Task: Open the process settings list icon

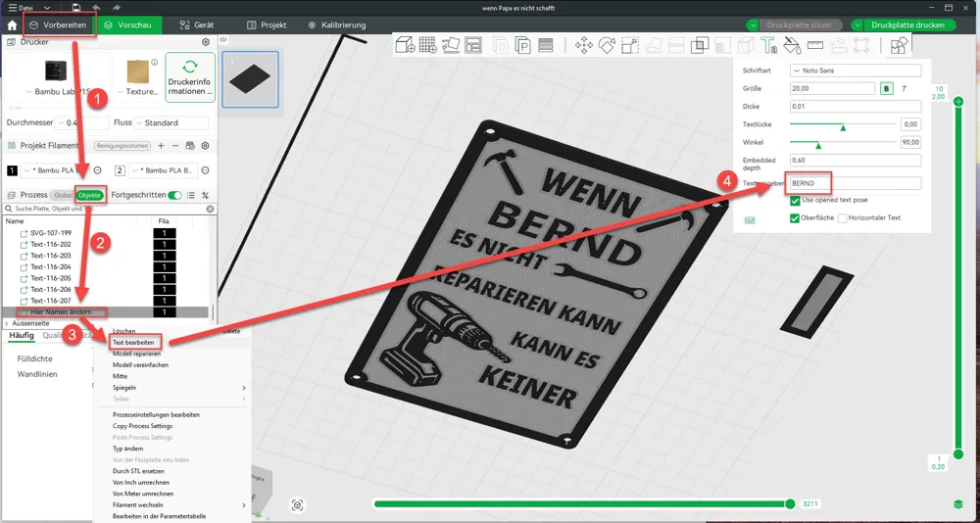Action: (x=191, y=195)
